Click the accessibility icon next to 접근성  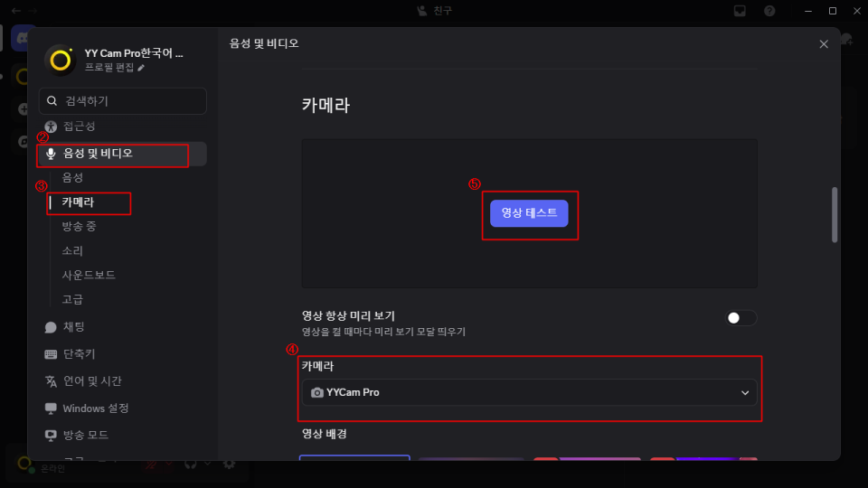click(x=51, y=127)
